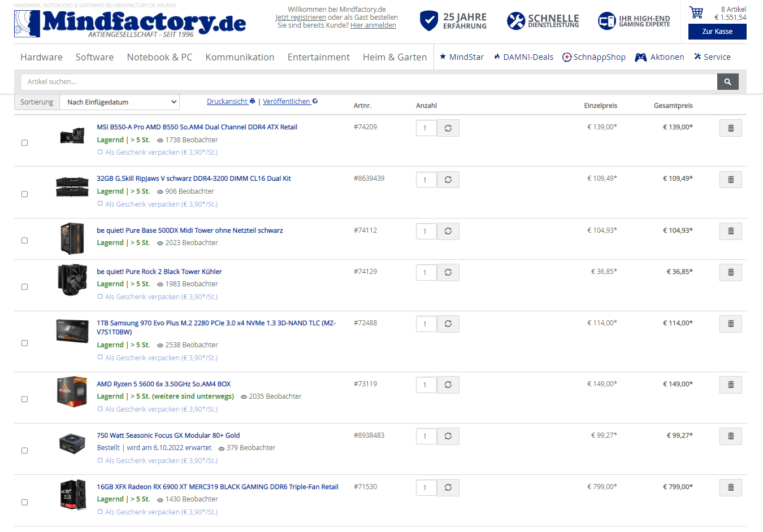Open the Software menu
The width and height of the screenshot is (763, 532).
[94, 57]
